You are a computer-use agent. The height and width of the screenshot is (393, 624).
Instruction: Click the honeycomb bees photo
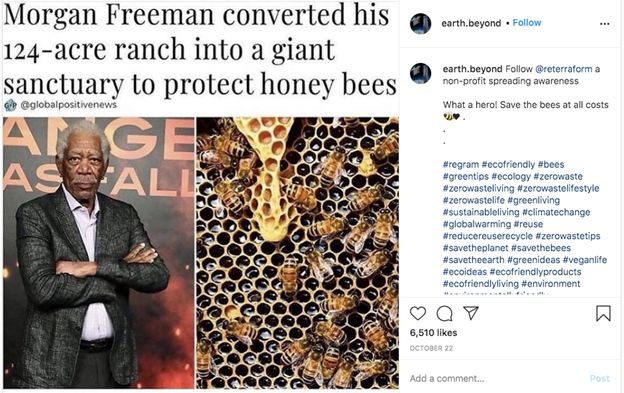click(297, 253)
